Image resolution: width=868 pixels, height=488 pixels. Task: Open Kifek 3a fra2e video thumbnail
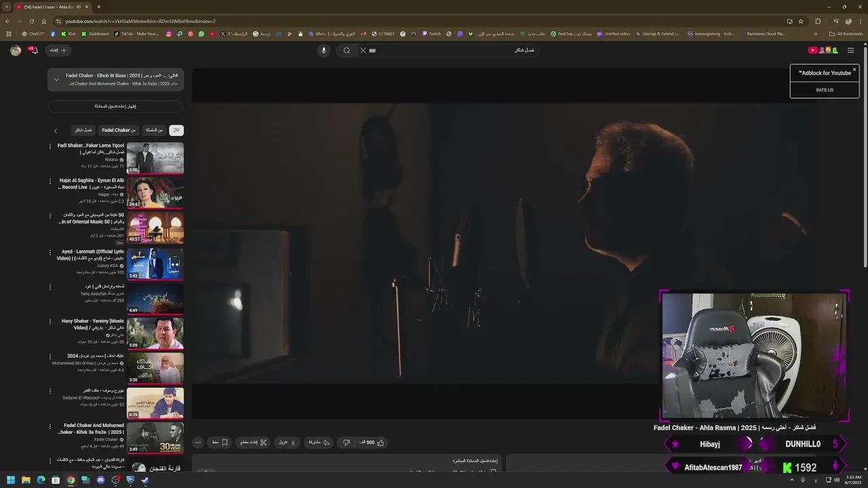pyautogui.click(x=155, y=438)
